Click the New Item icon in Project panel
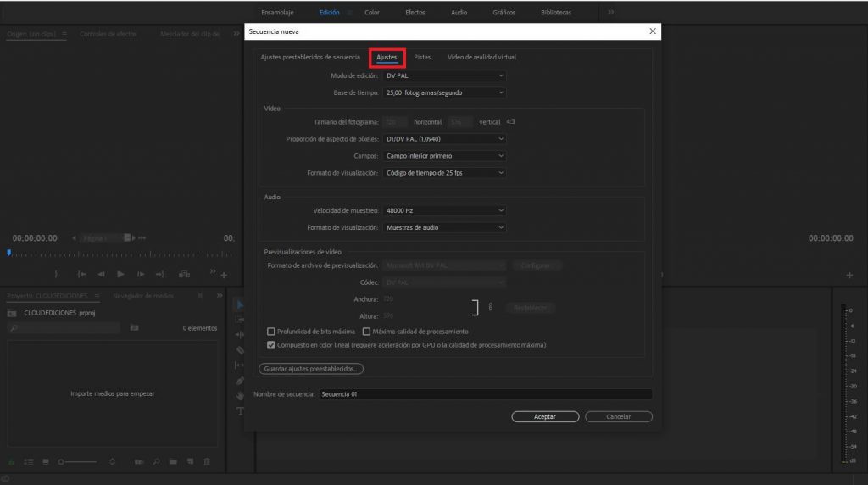The height and width of the screenshot is (485, 868). pyautogui.click(x=190, y=462)
